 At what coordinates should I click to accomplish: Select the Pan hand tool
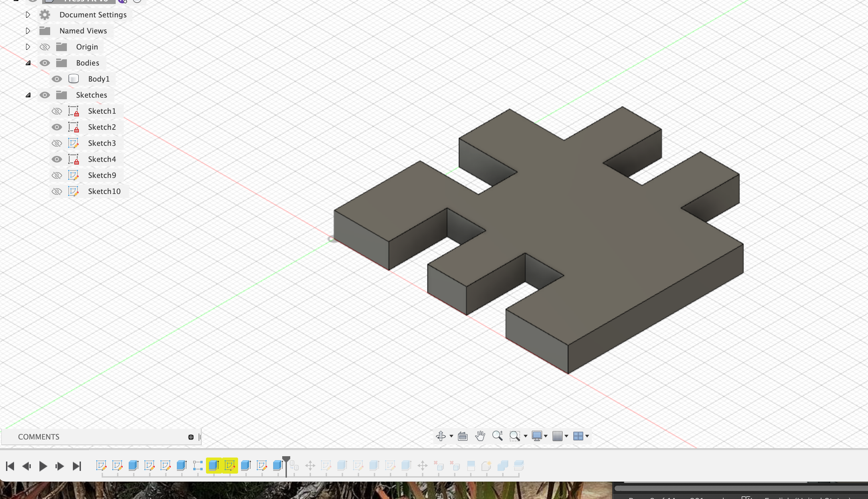tap(480, 436)
